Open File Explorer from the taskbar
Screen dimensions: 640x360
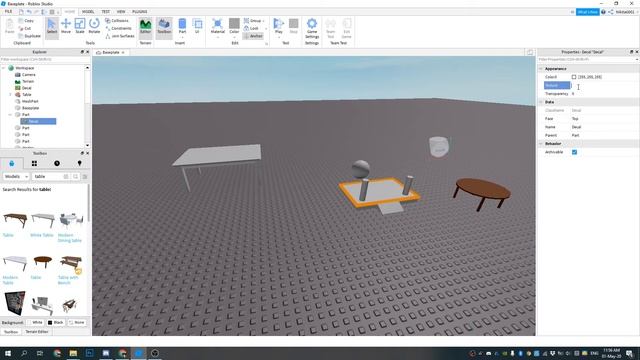pos(73,353)
